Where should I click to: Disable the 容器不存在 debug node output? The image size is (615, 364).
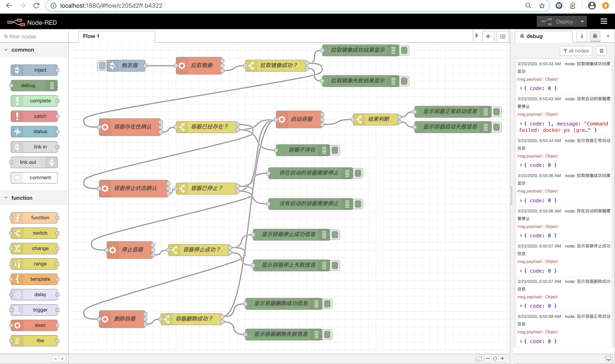(x=334, y=150)
